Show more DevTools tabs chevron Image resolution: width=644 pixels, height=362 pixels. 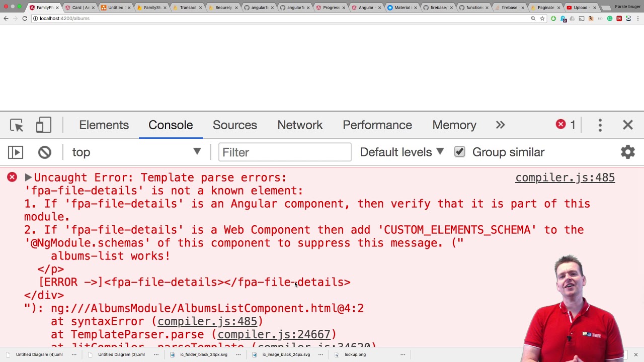click(x=500, y=125)
